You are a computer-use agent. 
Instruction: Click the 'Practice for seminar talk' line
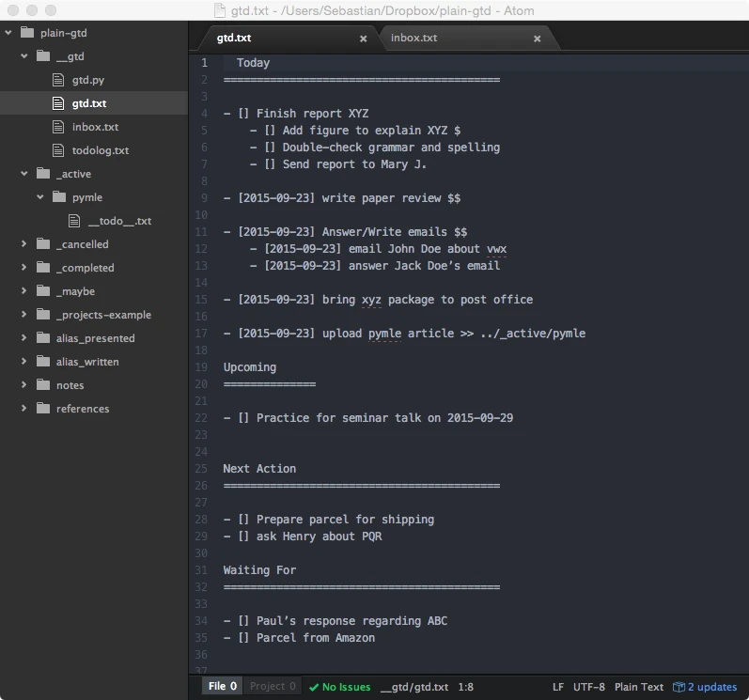coord(367,418)
